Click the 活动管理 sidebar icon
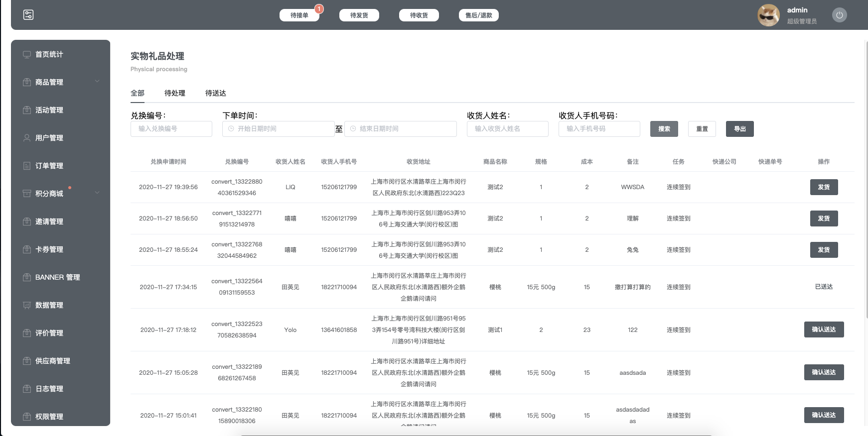Image resolution: width=868 pixels, height=436 pixels. click(27, 110)
